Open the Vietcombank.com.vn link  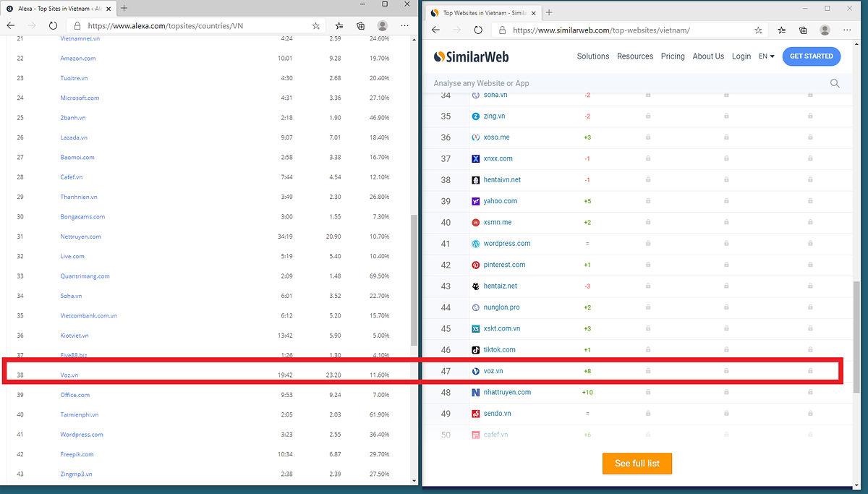[x=88, y=316]
